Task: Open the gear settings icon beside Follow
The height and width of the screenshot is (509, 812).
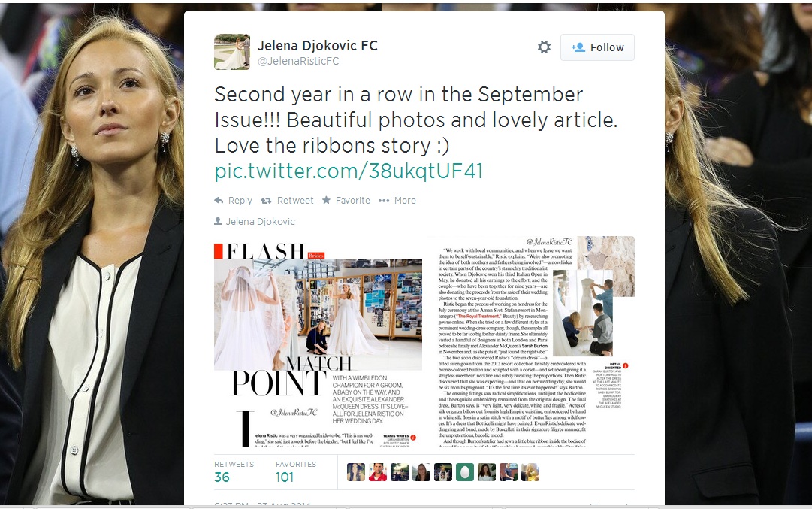Action: point(544,47)
